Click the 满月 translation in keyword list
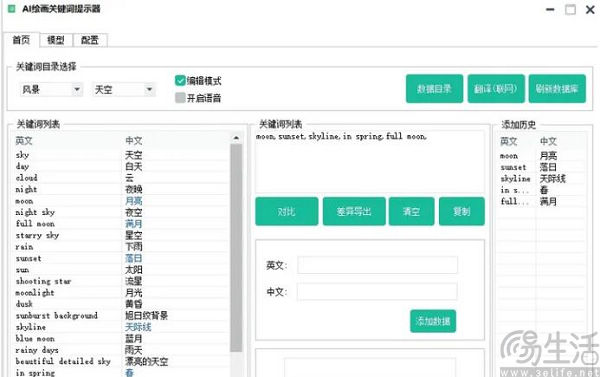 pyautogui.click(x=134, y=224)
